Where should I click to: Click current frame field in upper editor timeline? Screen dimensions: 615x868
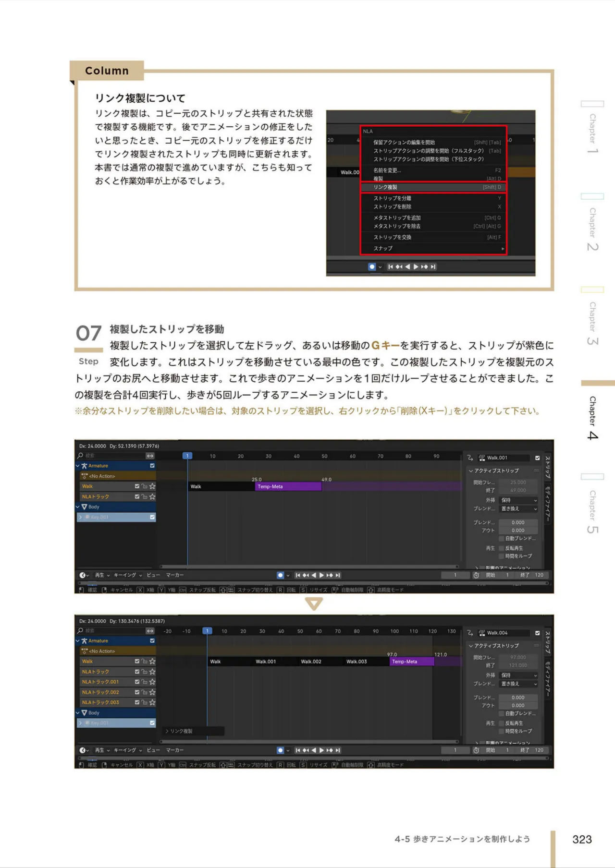tap(455, 575)
